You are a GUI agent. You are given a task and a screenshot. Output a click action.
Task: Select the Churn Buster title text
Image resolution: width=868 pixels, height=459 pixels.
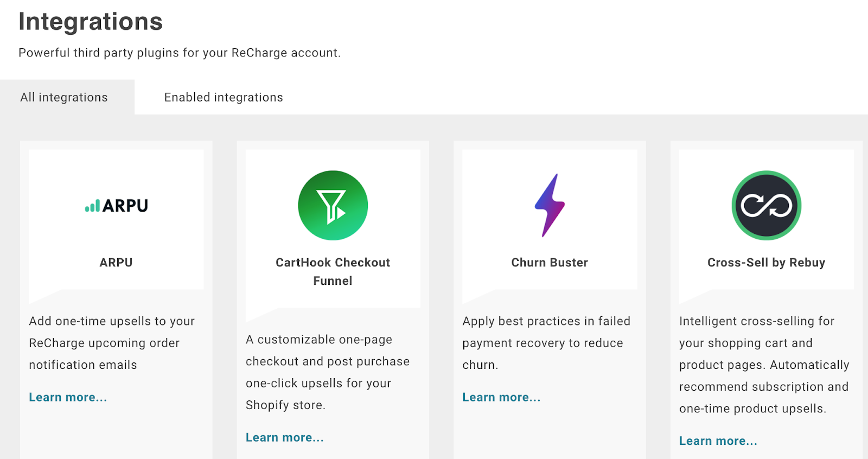[x=550, y=263]
